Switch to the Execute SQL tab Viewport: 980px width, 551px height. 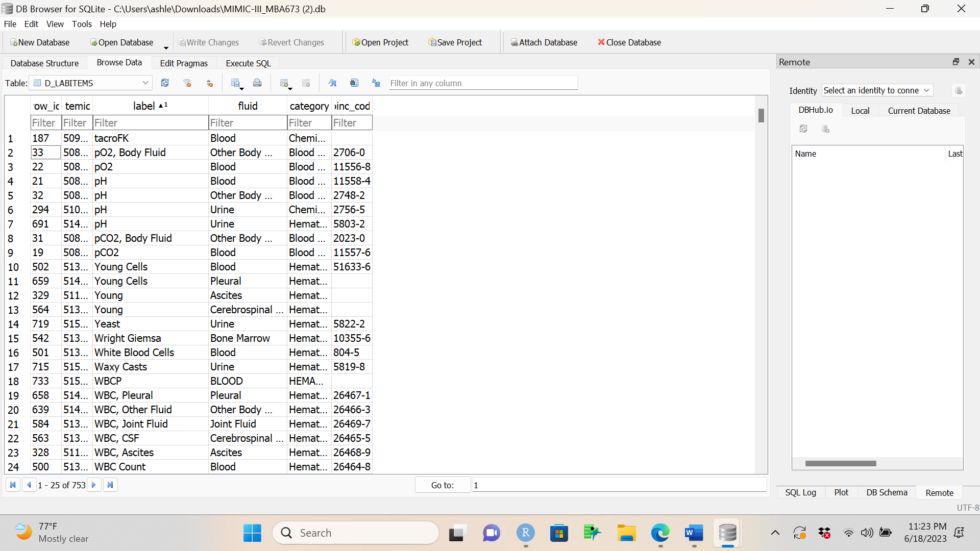248,63
